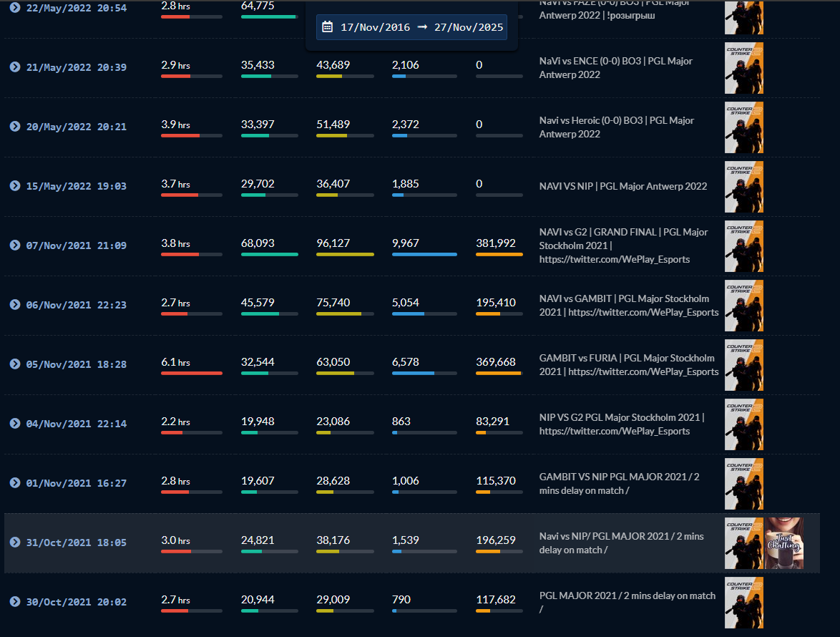The width and height of the screenshot is (840, 637).
Task: Click the 29,702 average viewers value
Action: coord(258,184)
